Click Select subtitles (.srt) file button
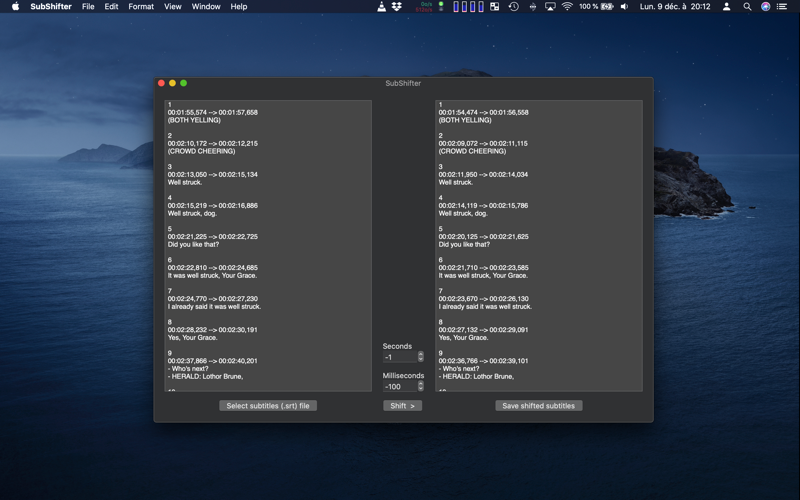 coord(268,406)
